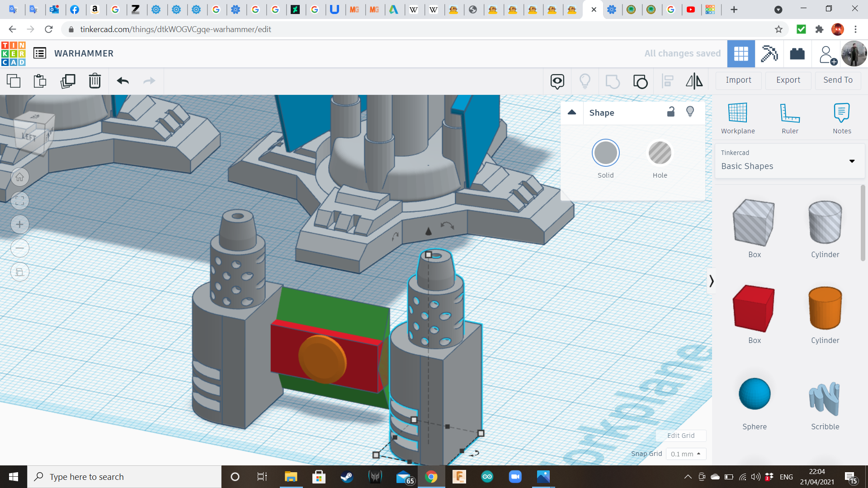Click the Duplicate and repeat icon
868x488 pixels.
[68, 81]
